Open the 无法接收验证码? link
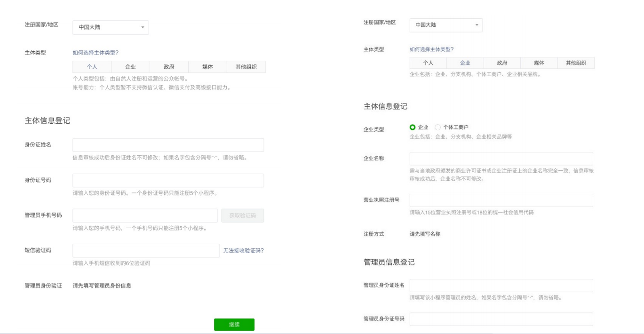This screenshot has width=644, height=334. point(243,251)
